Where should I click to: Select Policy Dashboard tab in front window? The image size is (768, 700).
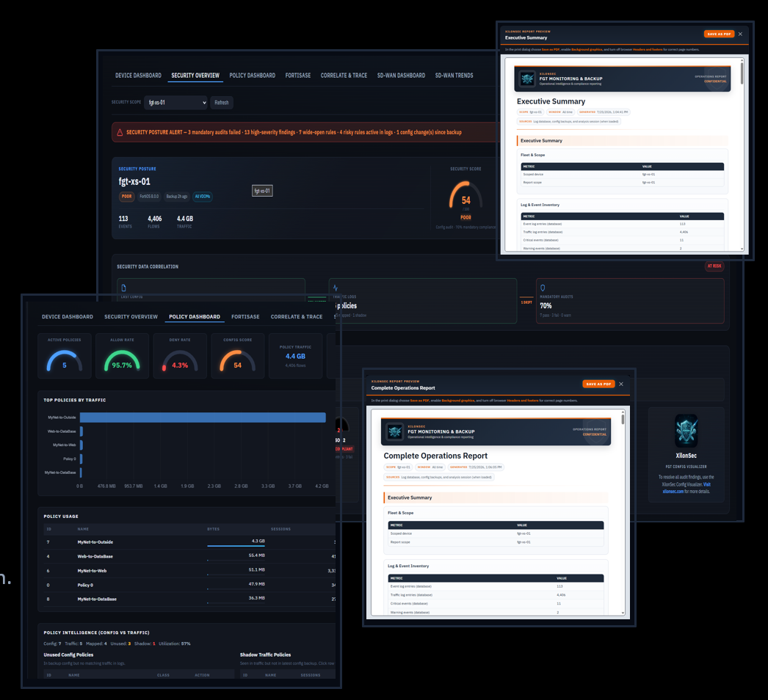tap(195, 317)
